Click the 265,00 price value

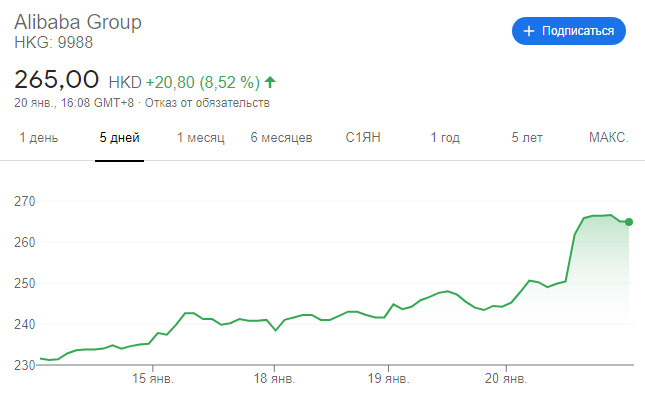(57, 80)
